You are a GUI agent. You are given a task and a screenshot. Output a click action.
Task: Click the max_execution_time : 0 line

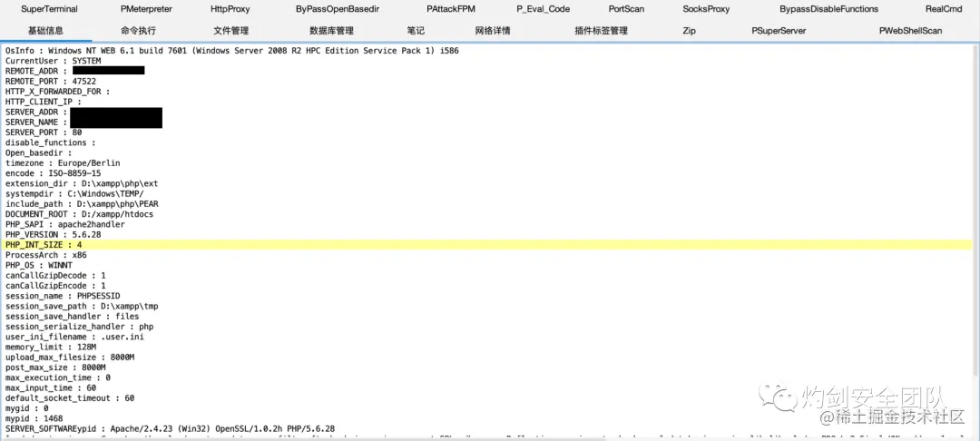coord(57,377)
